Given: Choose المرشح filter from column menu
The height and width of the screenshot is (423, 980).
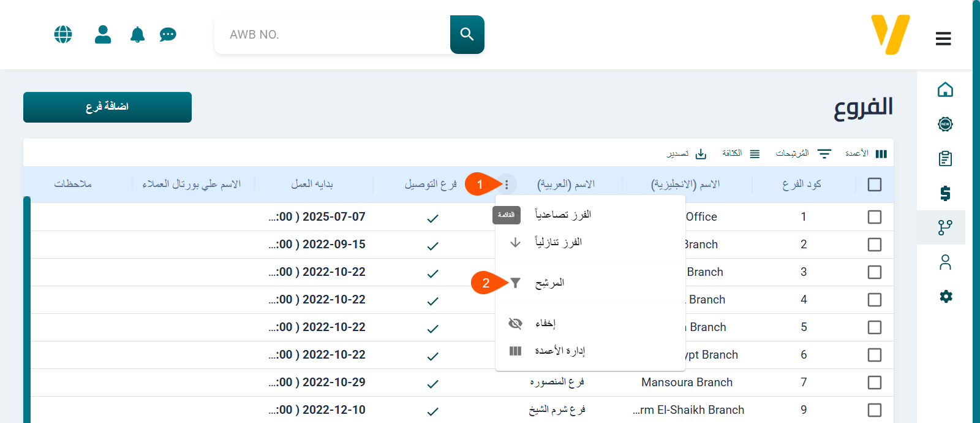Looking at the screenshot, I should click(x=549, y=283).
